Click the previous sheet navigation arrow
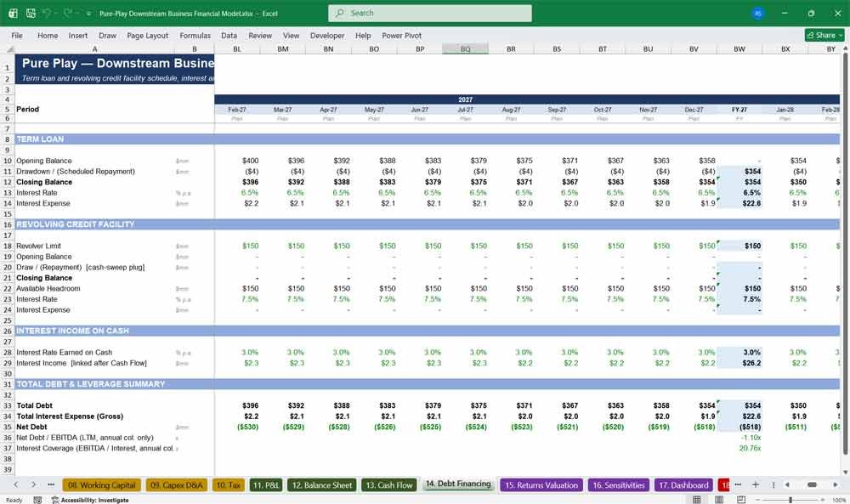 pos(16,484)
